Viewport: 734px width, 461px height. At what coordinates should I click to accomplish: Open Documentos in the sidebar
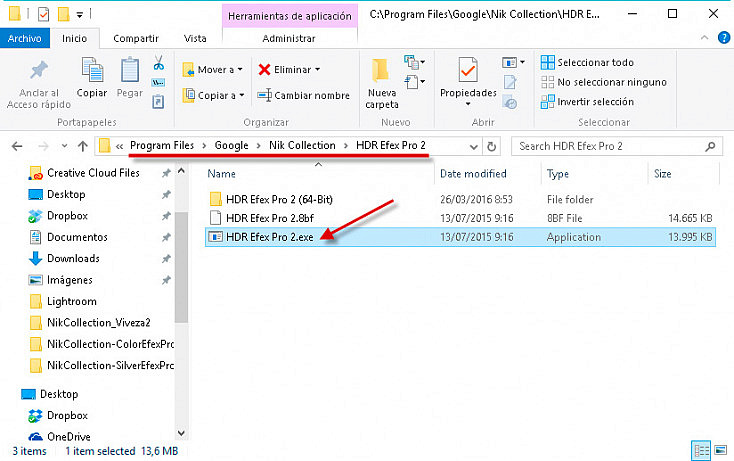(77, 237)
